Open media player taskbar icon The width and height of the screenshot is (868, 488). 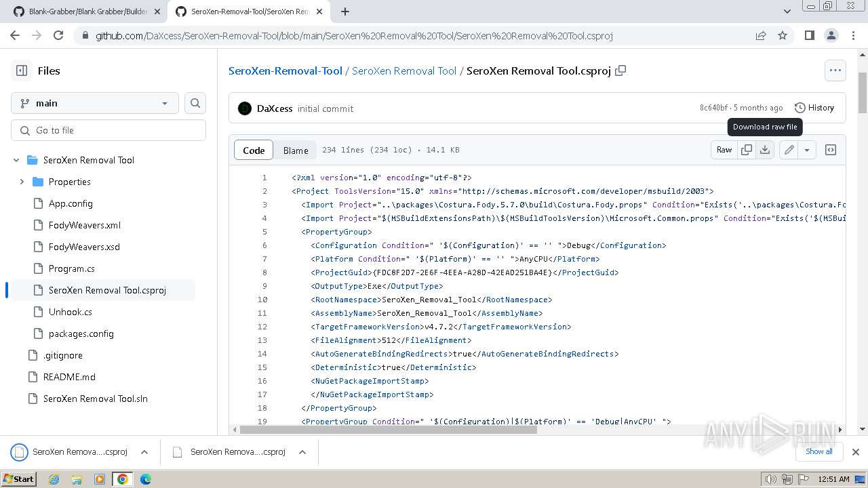(100, 479)
